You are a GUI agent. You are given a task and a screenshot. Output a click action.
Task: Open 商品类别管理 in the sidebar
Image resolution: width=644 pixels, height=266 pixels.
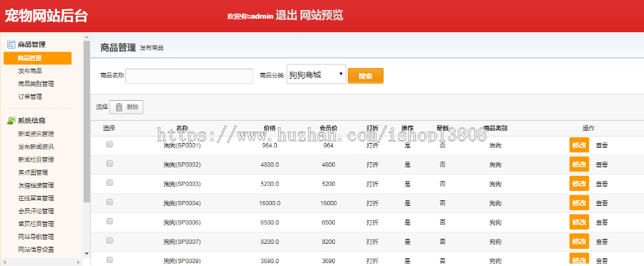[36, 84]
